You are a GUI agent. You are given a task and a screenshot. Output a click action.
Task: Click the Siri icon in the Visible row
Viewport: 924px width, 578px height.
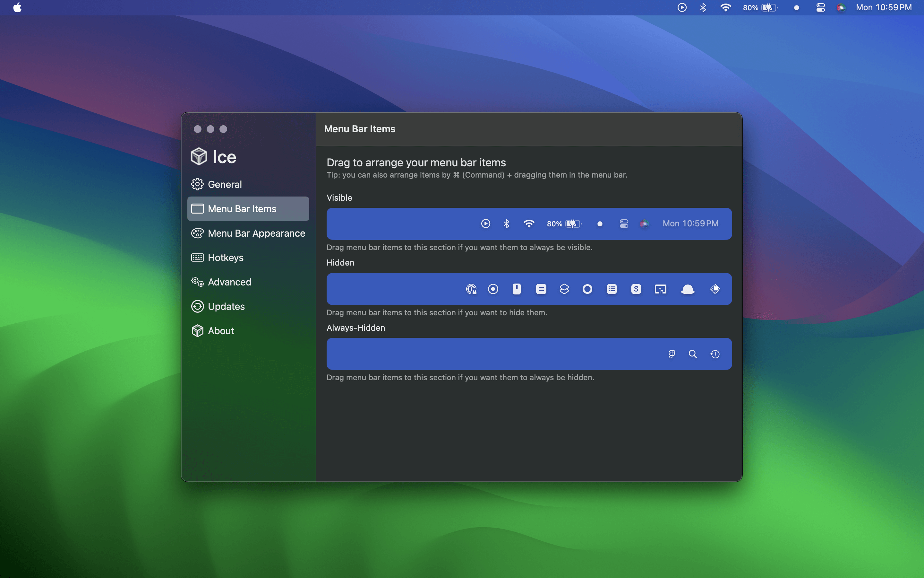coord(645,223)
